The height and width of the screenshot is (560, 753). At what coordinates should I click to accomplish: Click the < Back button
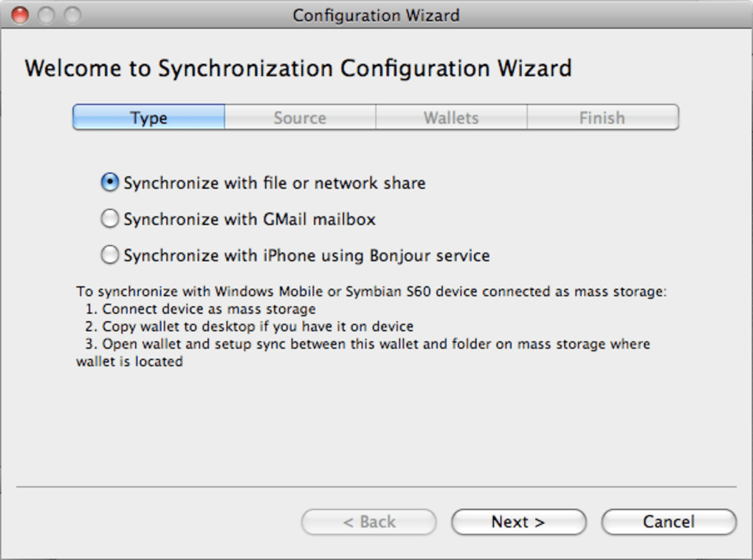coord(368,522)
